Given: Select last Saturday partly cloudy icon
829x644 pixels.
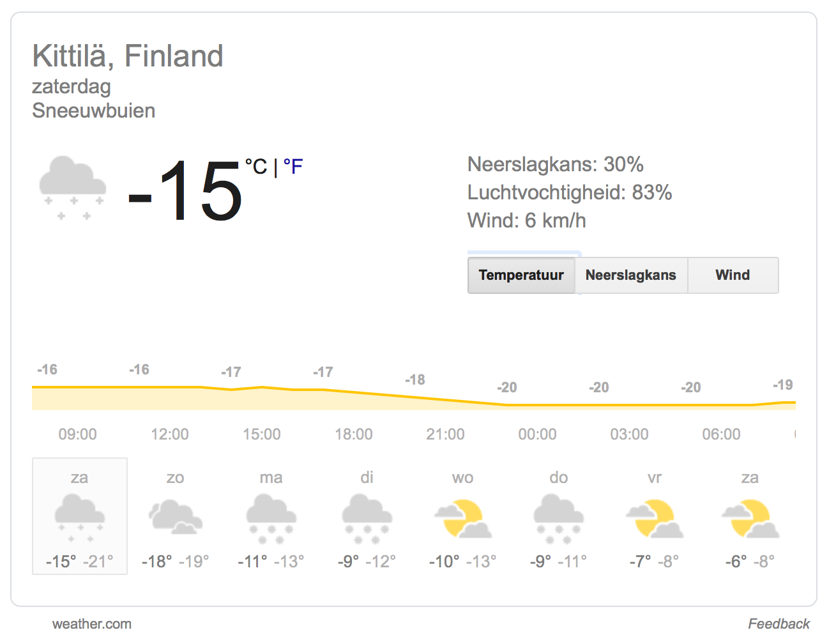Looking at the screenshot, I should pos(750,519).
